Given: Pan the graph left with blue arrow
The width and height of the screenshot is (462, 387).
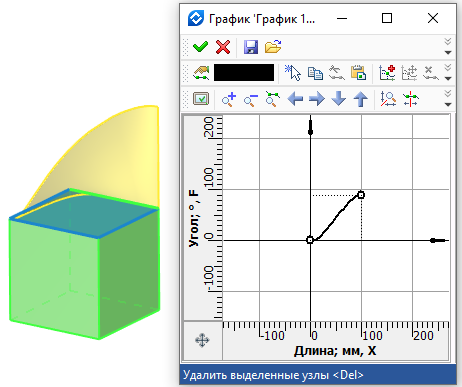Looking at the screenshot, I should (295, 99).
